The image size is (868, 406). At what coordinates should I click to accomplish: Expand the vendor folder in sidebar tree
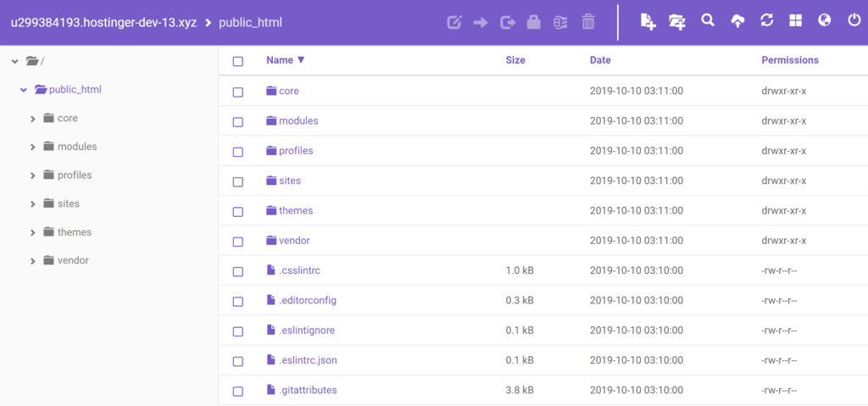33,261
